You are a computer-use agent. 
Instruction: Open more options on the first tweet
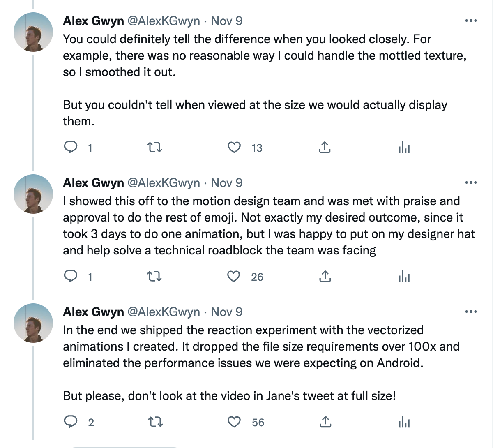pyautogui.click(x=471, y=21)
